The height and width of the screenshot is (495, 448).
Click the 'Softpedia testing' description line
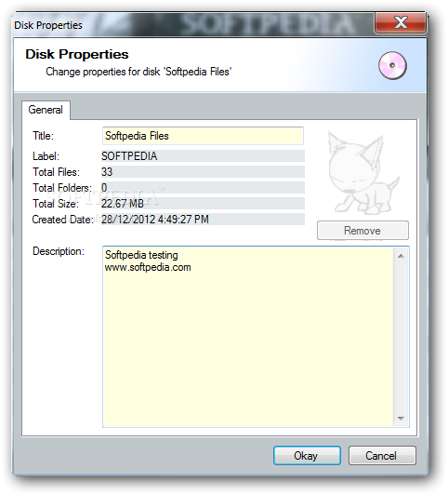click(141, 255)
